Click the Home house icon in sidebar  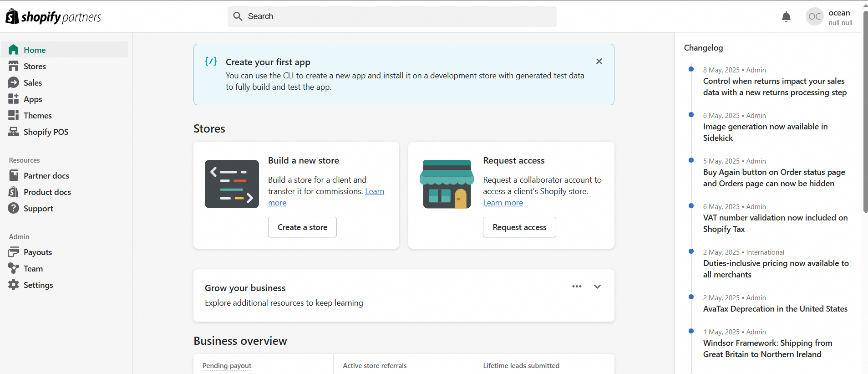click(x=14, y=50)
